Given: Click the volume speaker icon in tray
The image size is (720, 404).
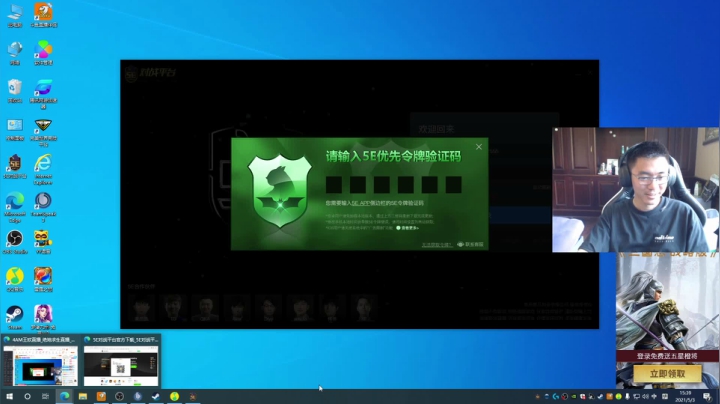Looking at the screenshot, I should 645,396.
